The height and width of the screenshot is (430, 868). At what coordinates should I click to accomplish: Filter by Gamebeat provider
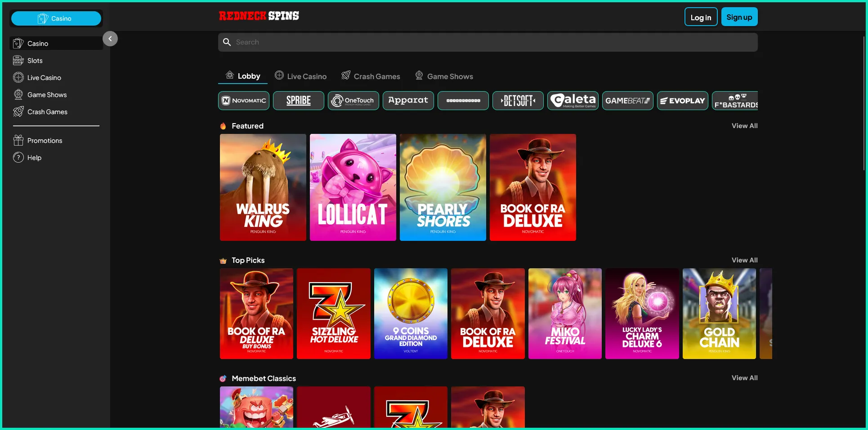(628, 101)
